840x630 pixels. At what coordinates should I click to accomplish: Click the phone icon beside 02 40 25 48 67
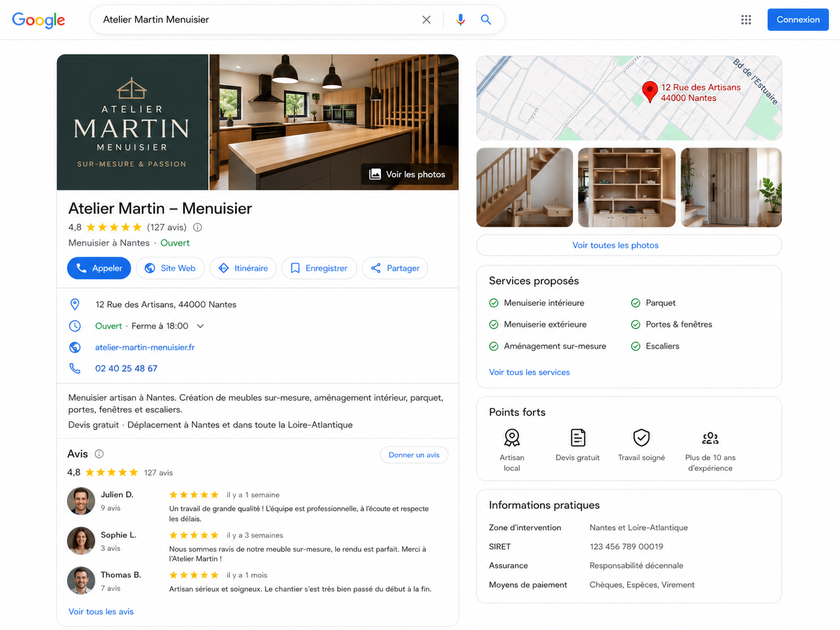pos(75,368)
